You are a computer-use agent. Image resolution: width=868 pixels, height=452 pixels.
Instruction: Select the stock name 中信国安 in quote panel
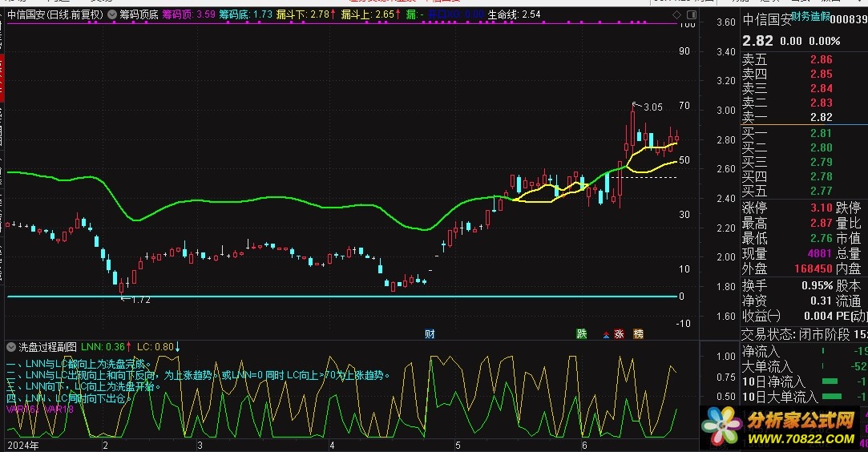pyautogui.click(x=767, y=20)
